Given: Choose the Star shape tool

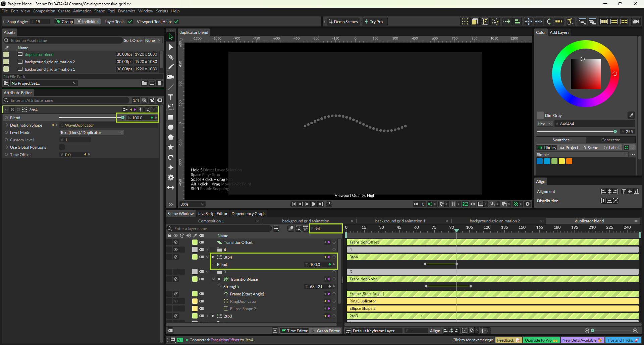Looking at the screenshot, I should (x=171, y=147).
